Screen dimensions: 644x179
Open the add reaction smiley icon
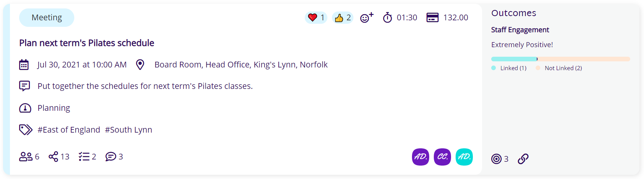point(366,18)
